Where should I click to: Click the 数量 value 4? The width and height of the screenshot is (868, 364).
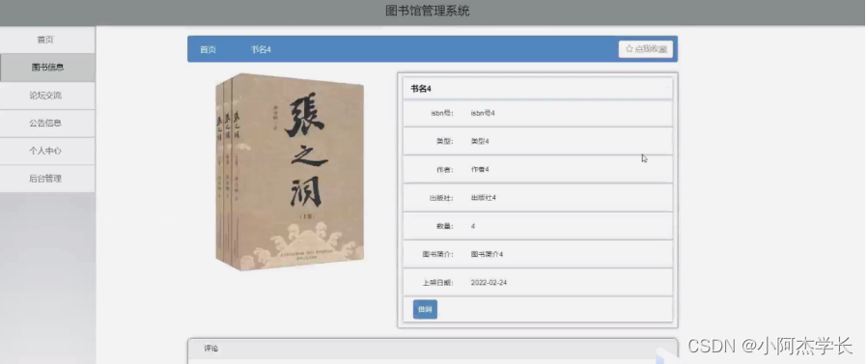[473, 226]
